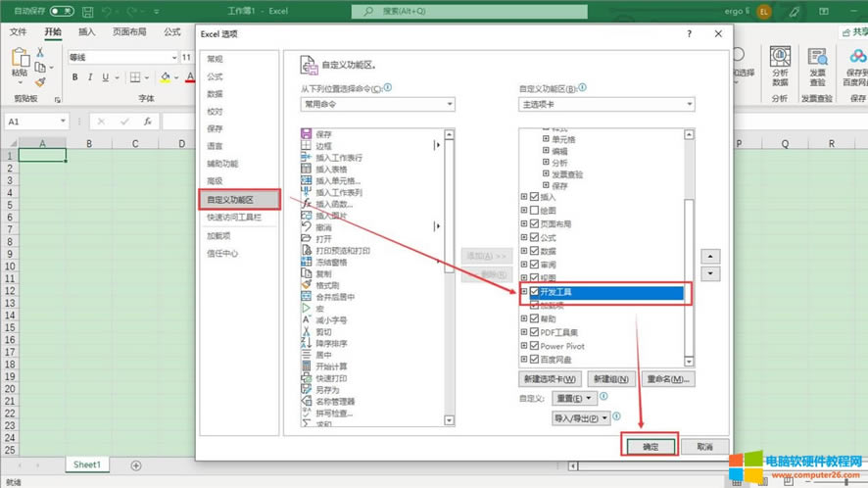Select the 打开 folder command icon

[x=306, y=238]
